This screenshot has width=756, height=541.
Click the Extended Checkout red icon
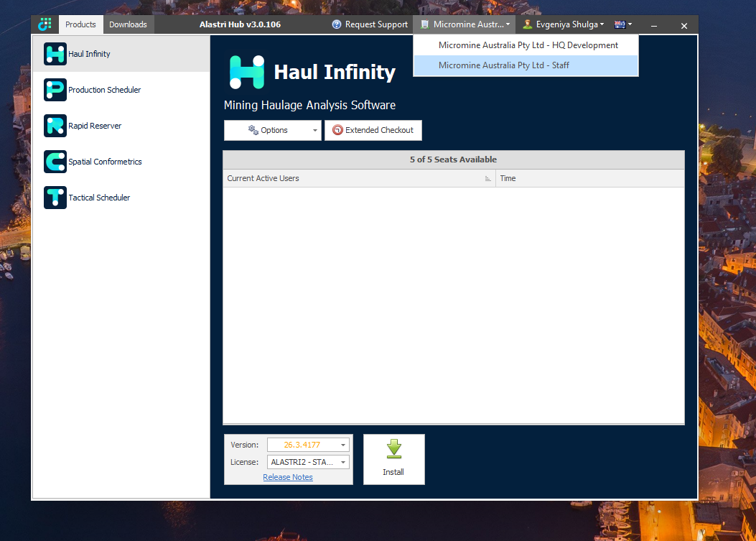tap(337, 130)
